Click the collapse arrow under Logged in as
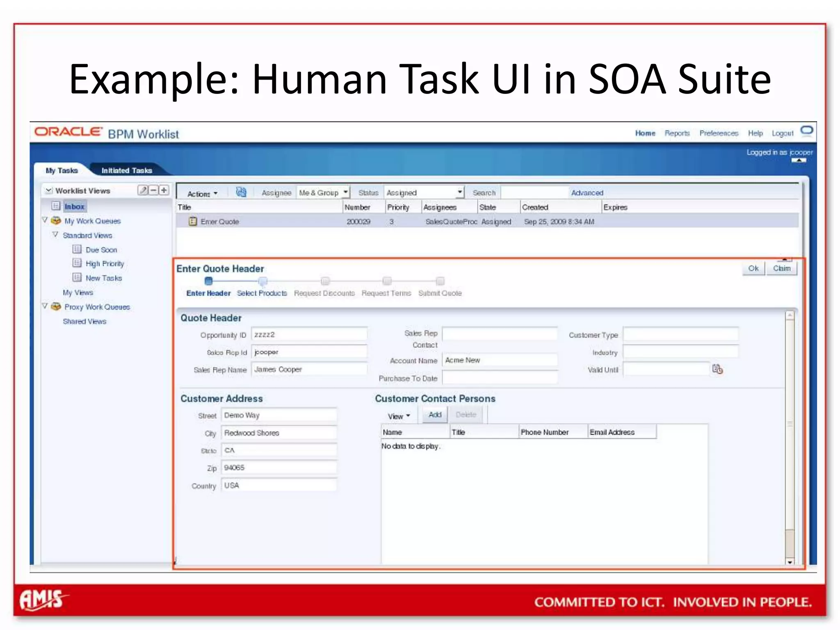Screen dimensions: 840x630 [x=799, y=160]
